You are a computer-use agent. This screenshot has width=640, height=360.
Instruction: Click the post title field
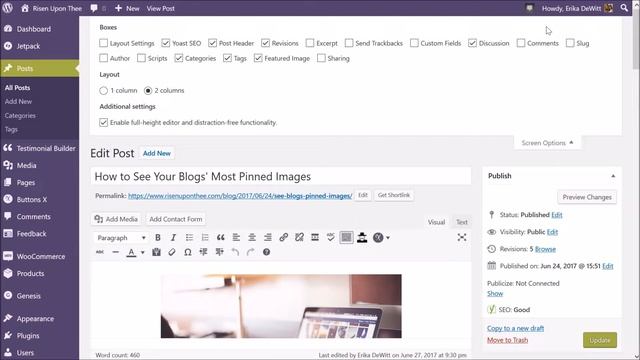(x=281, y=176)
